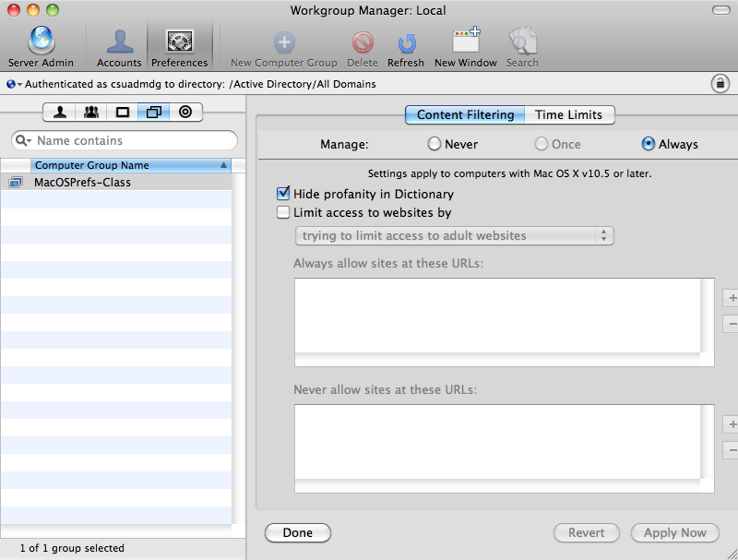Click the window resize grip corner
The width and height of the screenshot is (738, 560).
(732, 554)
